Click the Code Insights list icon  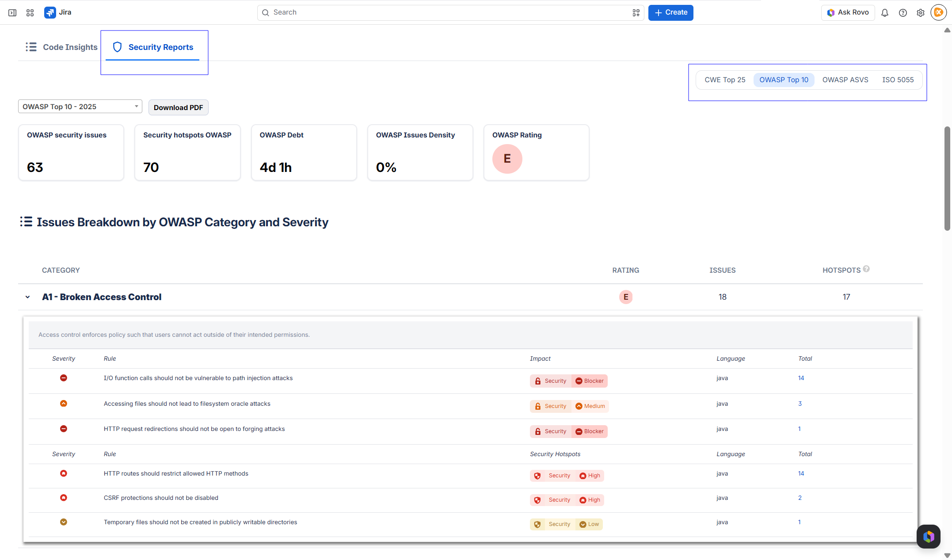(x=31, y=47)
